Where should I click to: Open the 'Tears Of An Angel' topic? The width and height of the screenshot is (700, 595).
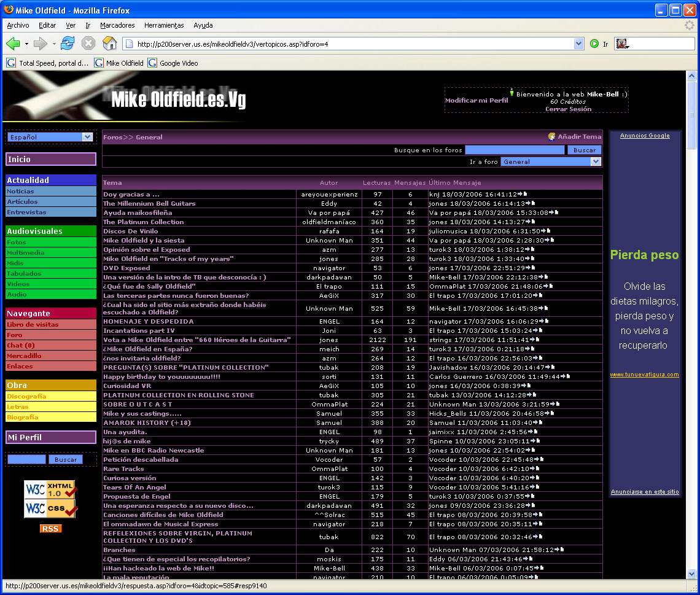(134, 487)
